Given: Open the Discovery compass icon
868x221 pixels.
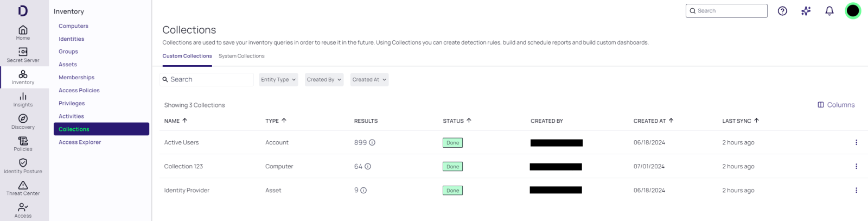Looking at the screenshot, I should coord(23,119).
